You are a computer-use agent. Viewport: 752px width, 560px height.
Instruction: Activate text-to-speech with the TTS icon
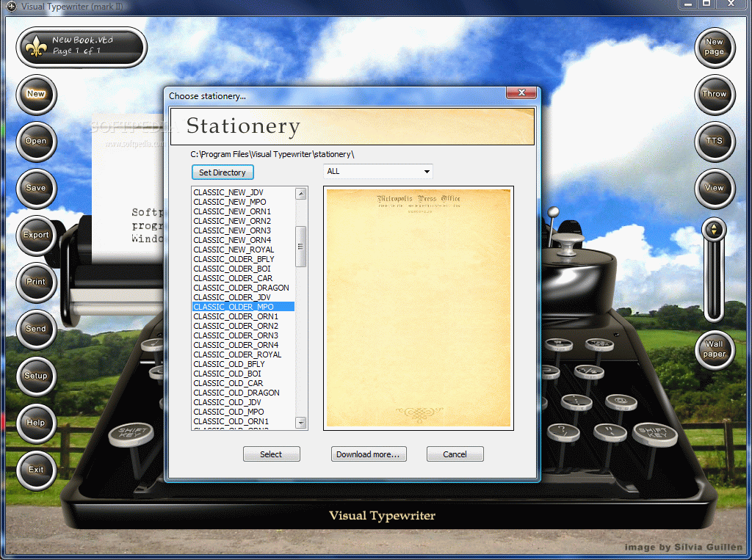pos(715,142)
